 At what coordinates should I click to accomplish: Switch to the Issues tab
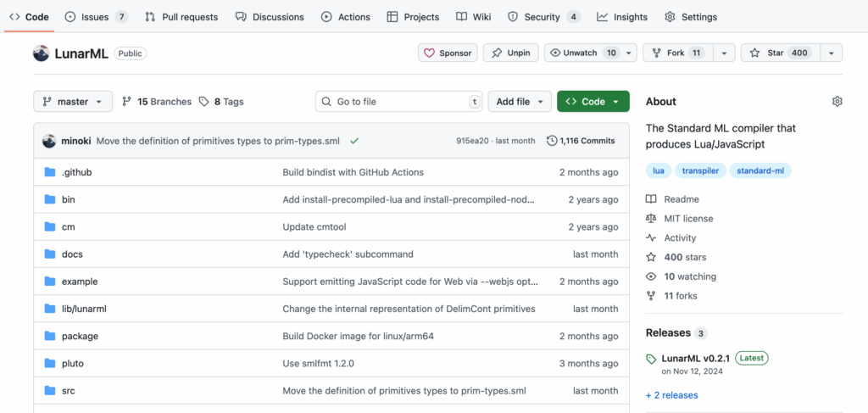tap(97, 17)
